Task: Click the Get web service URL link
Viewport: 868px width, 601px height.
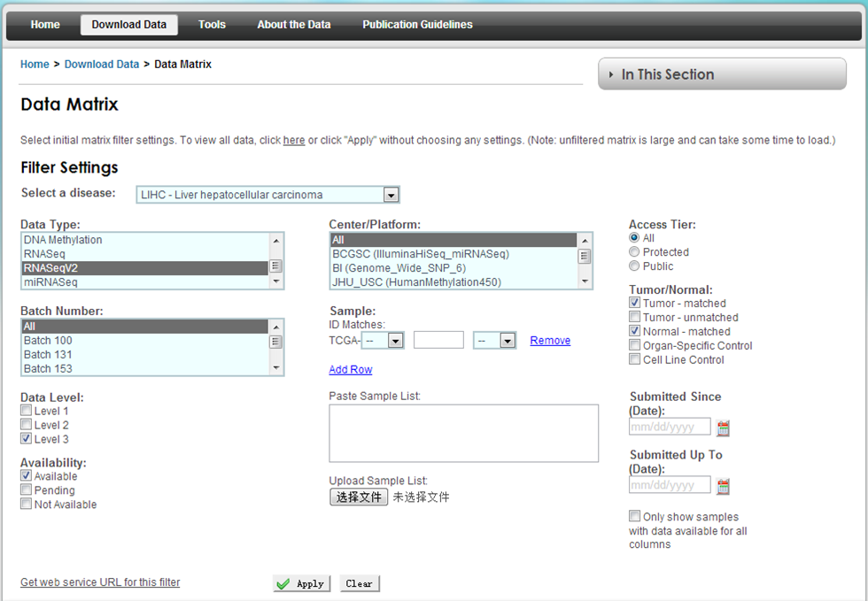Action: tap(100, 582)
